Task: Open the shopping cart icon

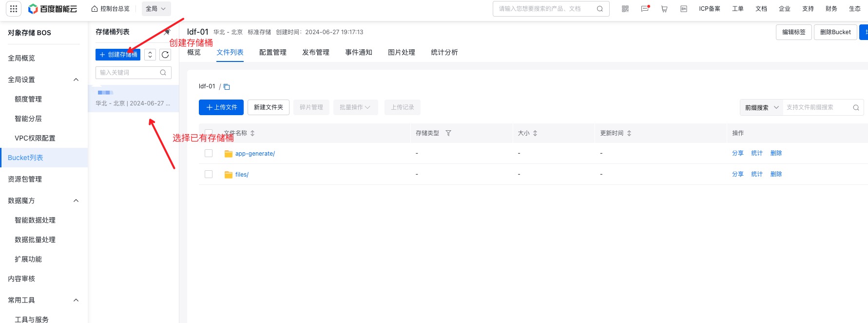Action: pos(664,9)
